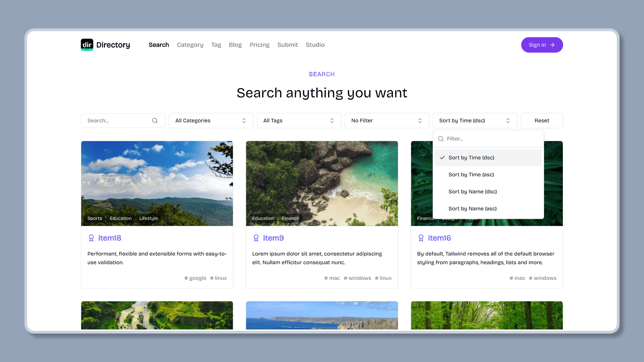Click the item18 profile icon
Viewport: 644px width, 362px height.
tap(91, 238)
